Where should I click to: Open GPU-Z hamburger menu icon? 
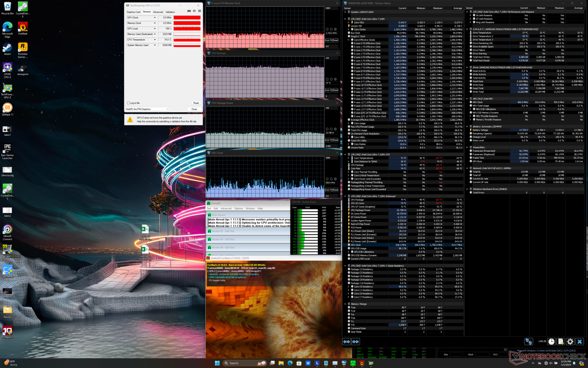point(199,11)
